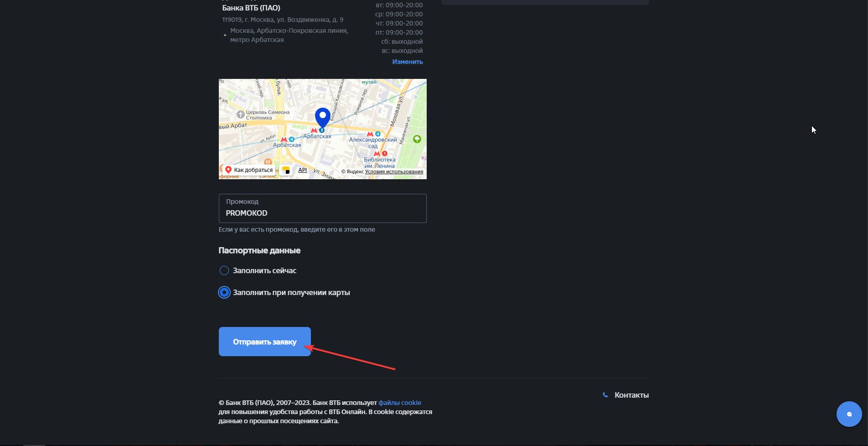This screenshot has width=868, height=446.
Task: Click the © Яндекс label on map
Action: tap(352, 171)
